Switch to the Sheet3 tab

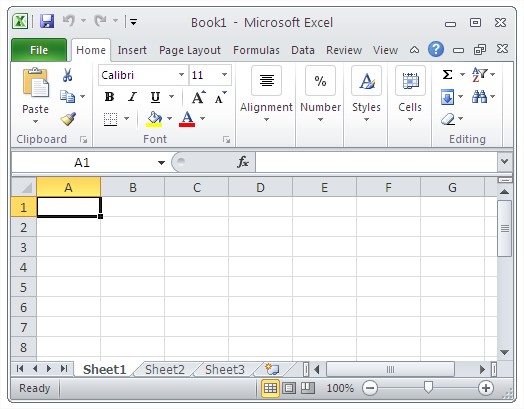pos(225,370)
